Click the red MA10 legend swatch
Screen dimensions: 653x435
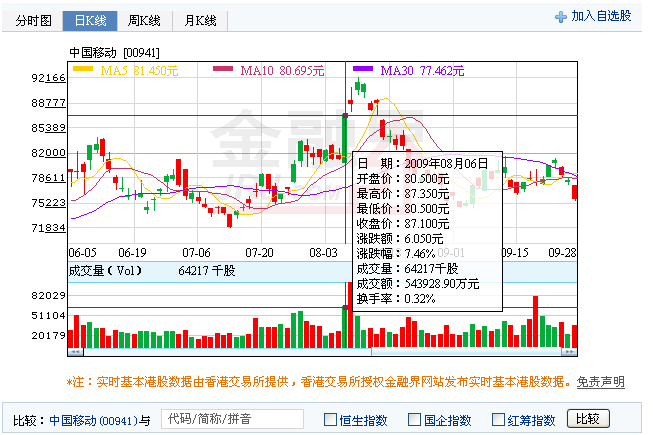click(x=223, y=69)
